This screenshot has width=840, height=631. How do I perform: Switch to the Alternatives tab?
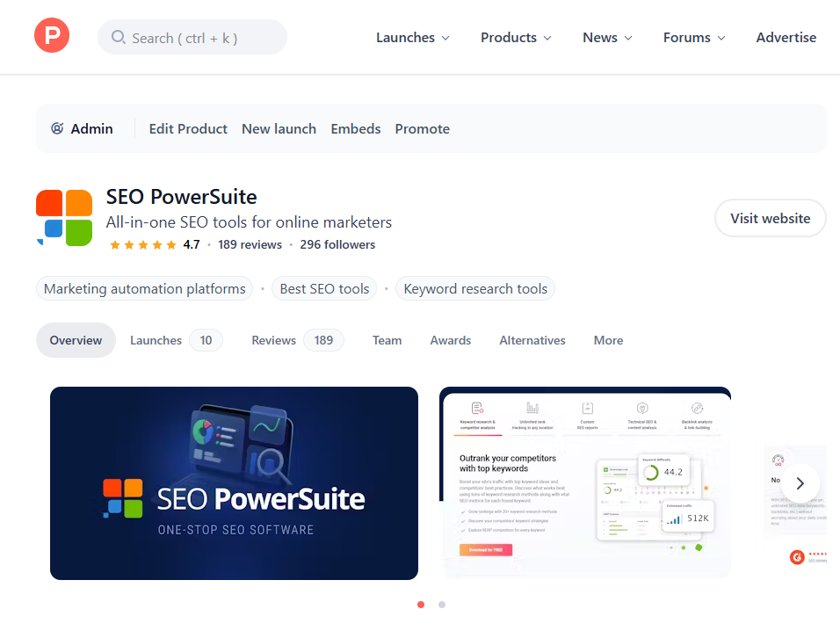[x=532, y=340]
